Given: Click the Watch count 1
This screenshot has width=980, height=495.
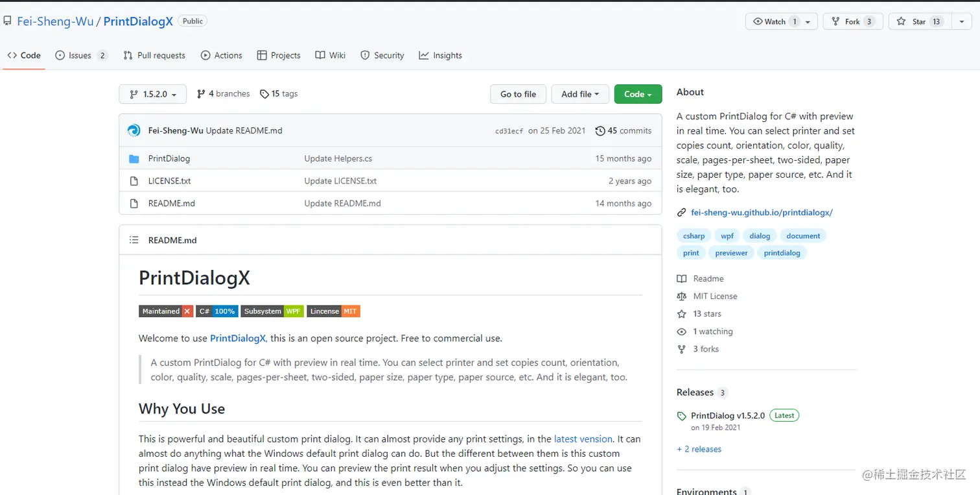Looking at the screenshot, I should point(795,21).
